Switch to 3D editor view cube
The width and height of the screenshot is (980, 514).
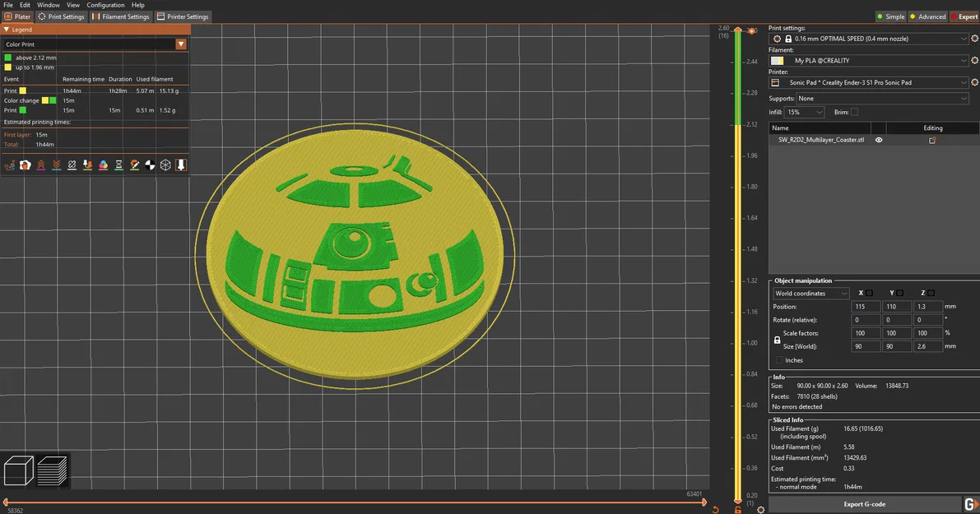pyautogui.click(x=19, y=470)
